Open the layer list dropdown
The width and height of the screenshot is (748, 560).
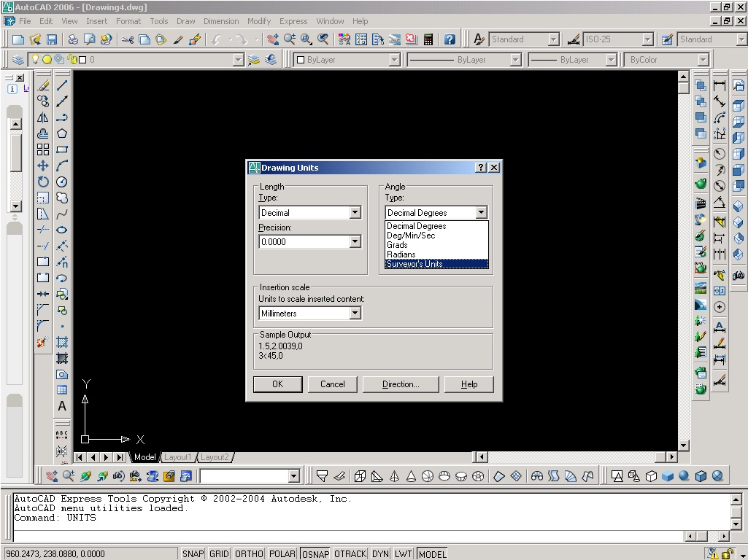pyautogui.click(x=239, y=60)
